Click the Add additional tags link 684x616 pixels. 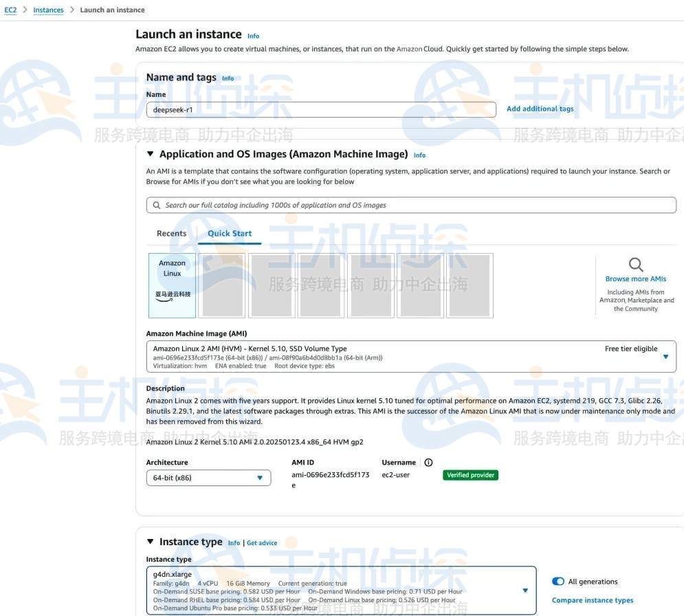tap(540, 109)
